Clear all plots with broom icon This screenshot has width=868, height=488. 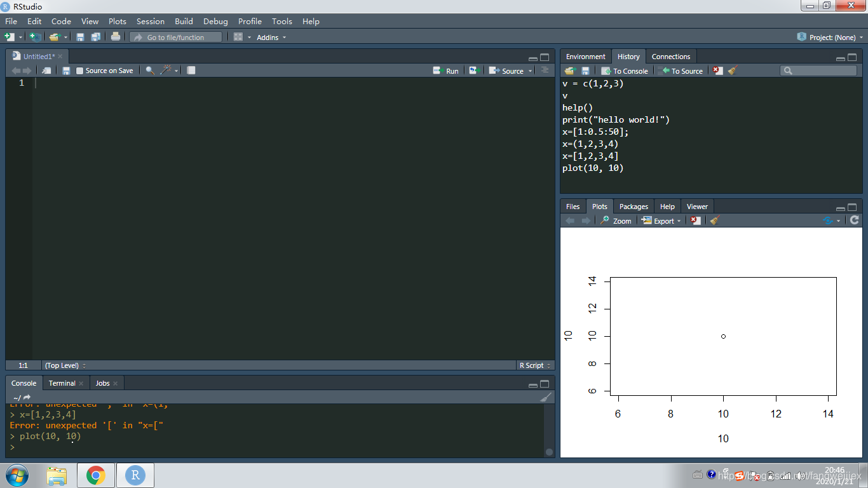714,220
